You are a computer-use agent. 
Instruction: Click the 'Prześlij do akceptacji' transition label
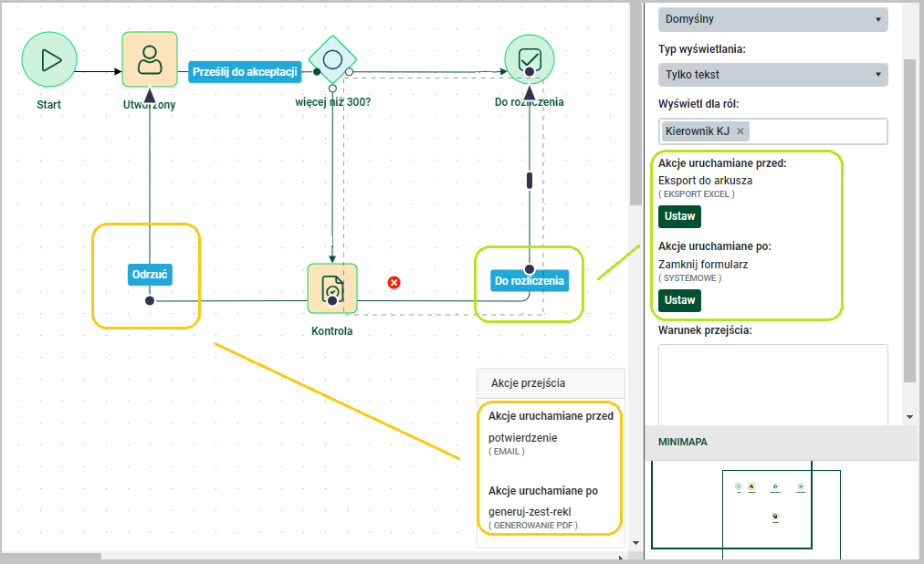(x=245, y=71)
